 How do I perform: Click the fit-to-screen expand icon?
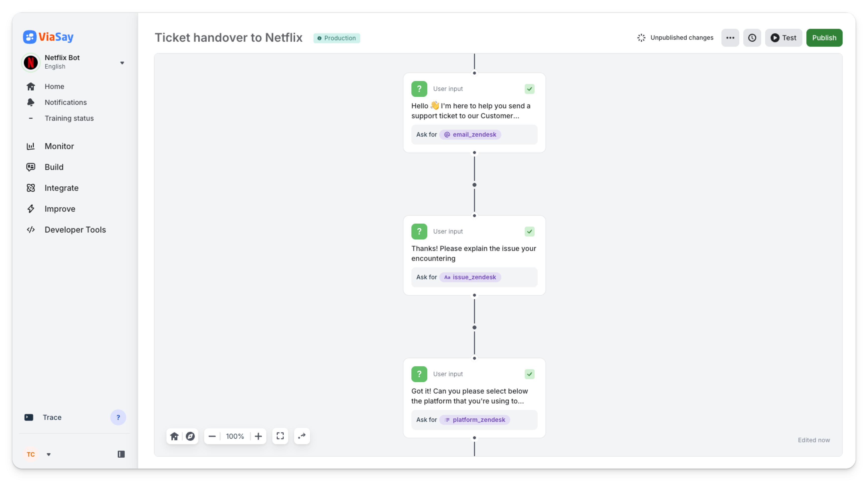[x=280, y=436]
